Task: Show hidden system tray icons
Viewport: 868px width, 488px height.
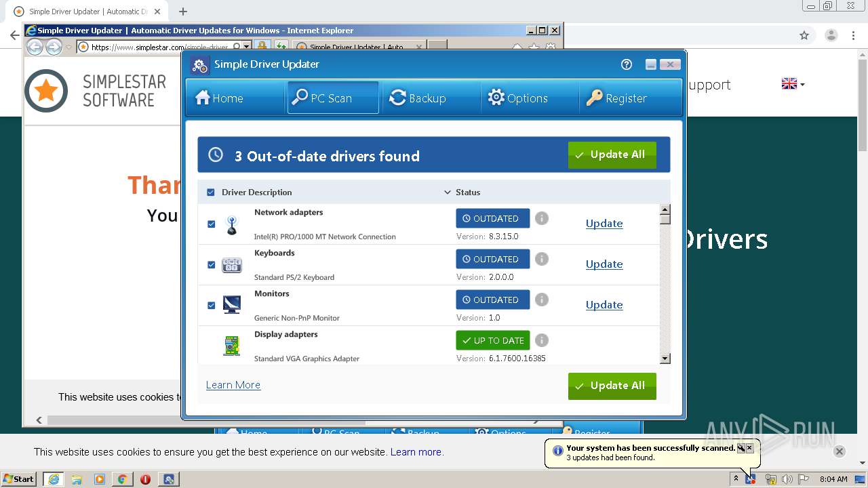Action: (736, 479)
